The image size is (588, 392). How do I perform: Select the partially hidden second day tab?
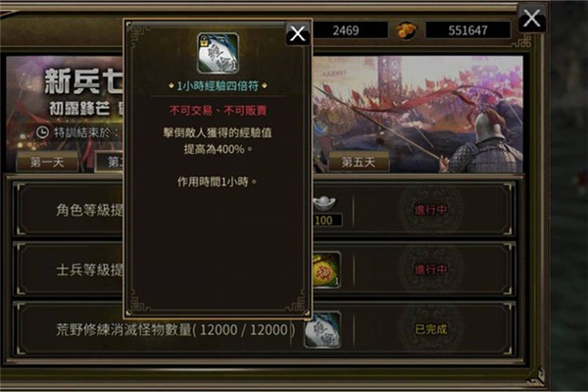click(x=110, y=162)
